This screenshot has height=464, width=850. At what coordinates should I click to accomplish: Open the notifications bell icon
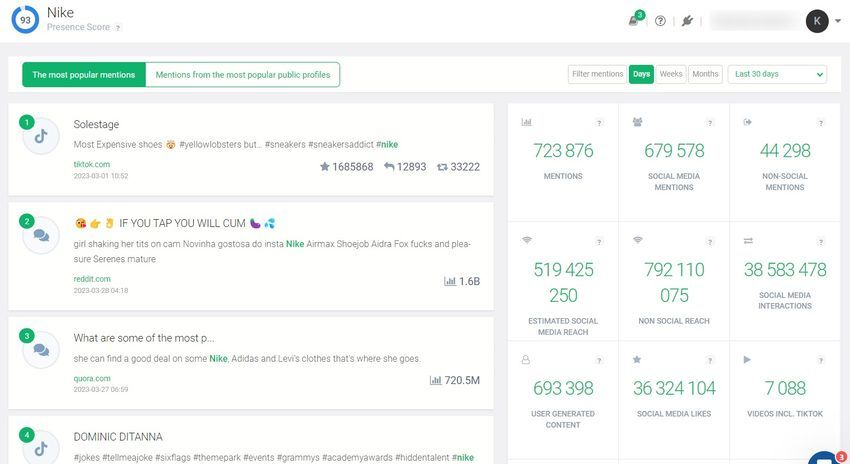click(634, 21)
